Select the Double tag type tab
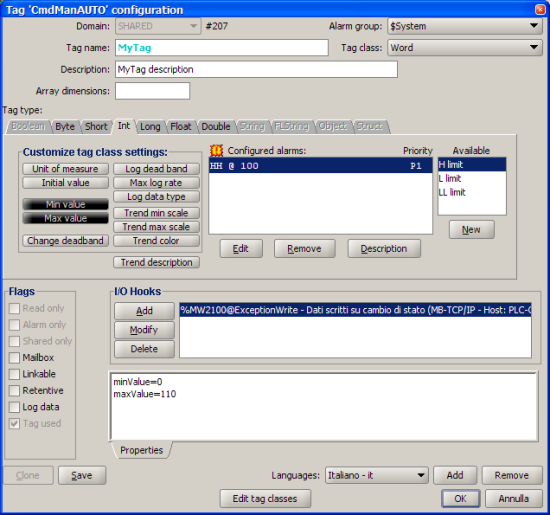 point(216,127)
